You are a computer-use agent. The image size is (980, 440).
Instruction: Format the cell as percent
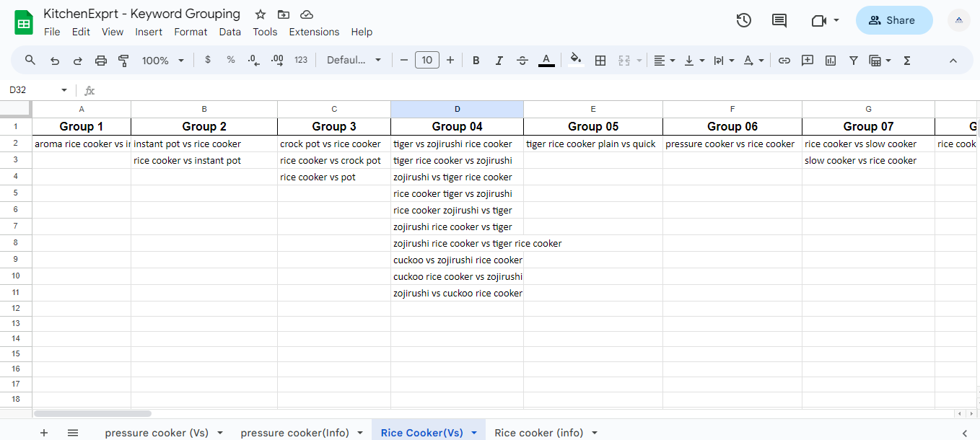coord(231,61)
